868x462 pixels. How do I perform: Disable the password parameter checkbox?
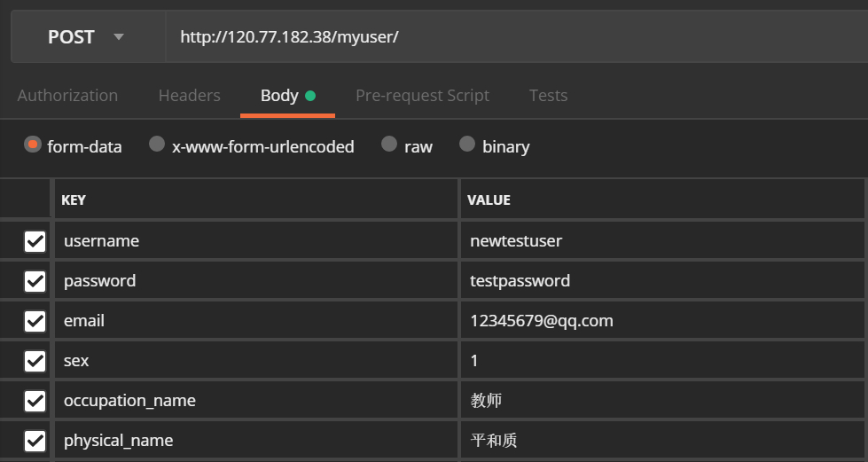35,281
